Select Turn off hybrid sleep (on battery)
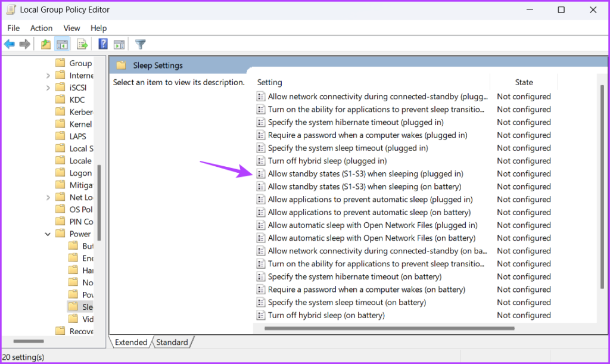The width and height of the screenshot is (610, 364). (x=326, y=315)
